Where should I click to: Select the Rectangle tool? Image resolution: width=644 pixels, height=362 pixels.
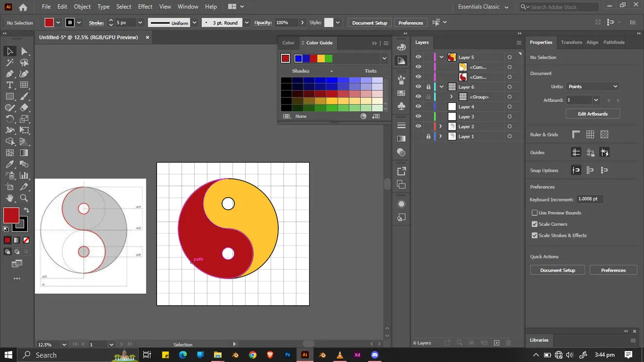[x=10, y=97]
